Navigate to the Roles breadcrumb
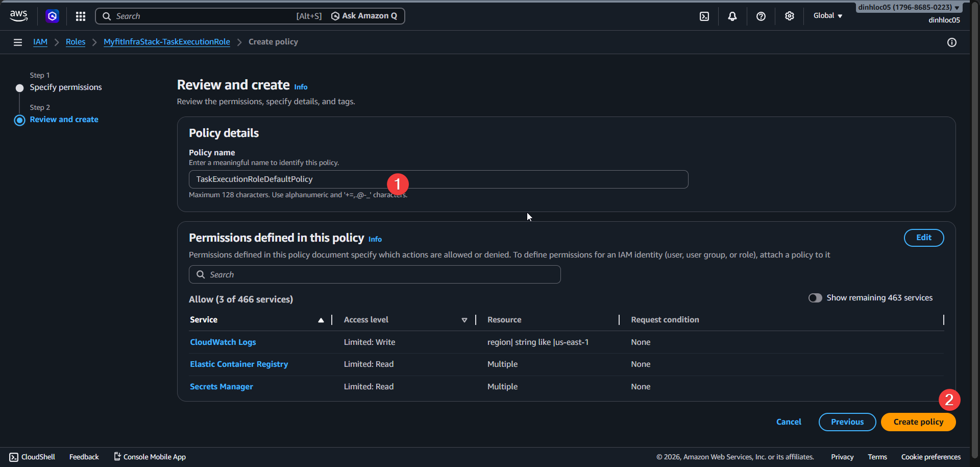The image size is (980, 467). [76, 42]
